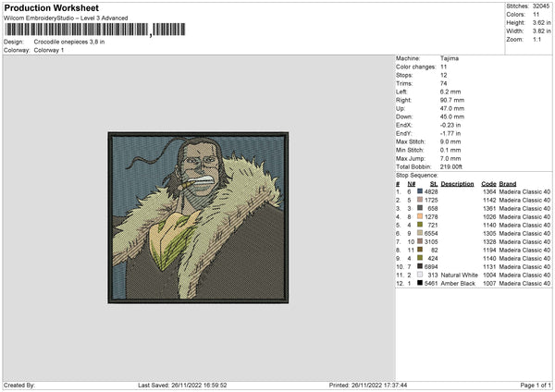This screenshot has height=392, width=555.
Task: Select the Amber Black color swatch
Action: (x=420, y=283)
